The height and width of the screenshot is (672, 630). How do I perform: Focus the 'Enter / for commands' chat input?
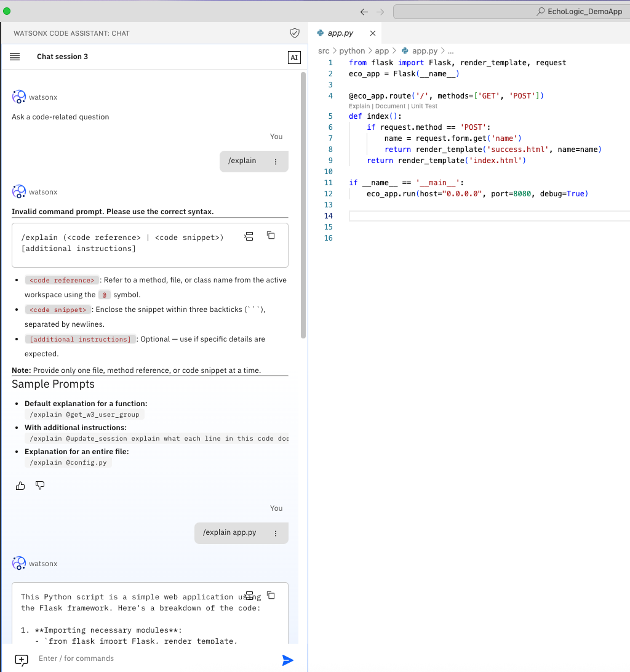[x=154, y=658]
